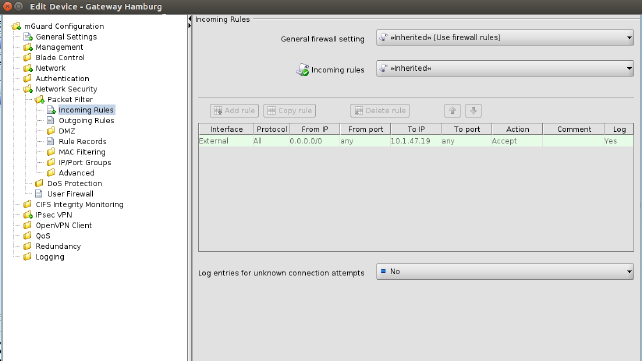Open DoS Protection tree node
This screenshot has height=361, width=642.
click(x=75, y=183)
